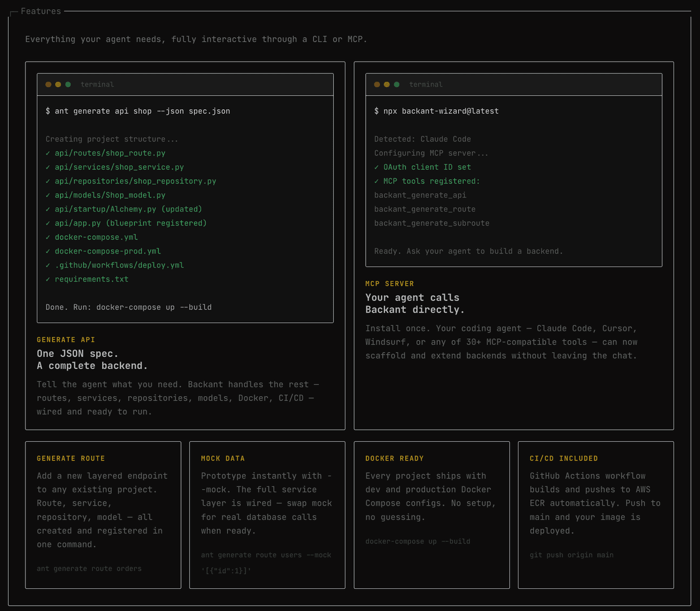The width and height of the screenshot is (700, 611).
Task: Click the checkmark beside docker-compose.yml
Action: pos(47,237)
